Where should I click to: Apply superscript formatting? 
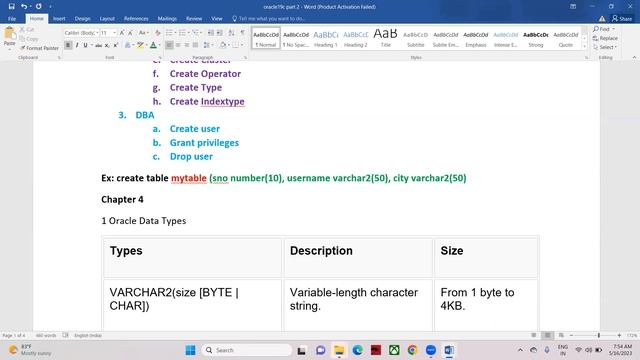pos(116,45)
